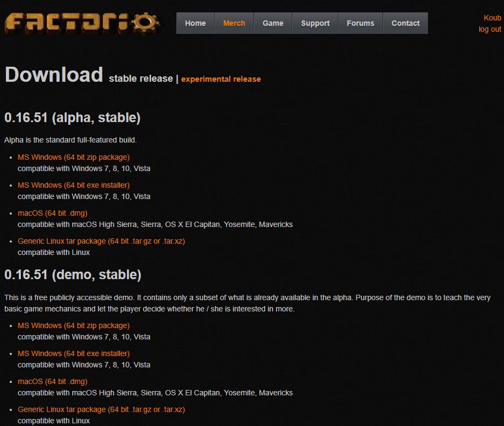The height and width of the screenshot is (426, 504).
Task: Open the Koub user profile link
Action: point(492,18)
